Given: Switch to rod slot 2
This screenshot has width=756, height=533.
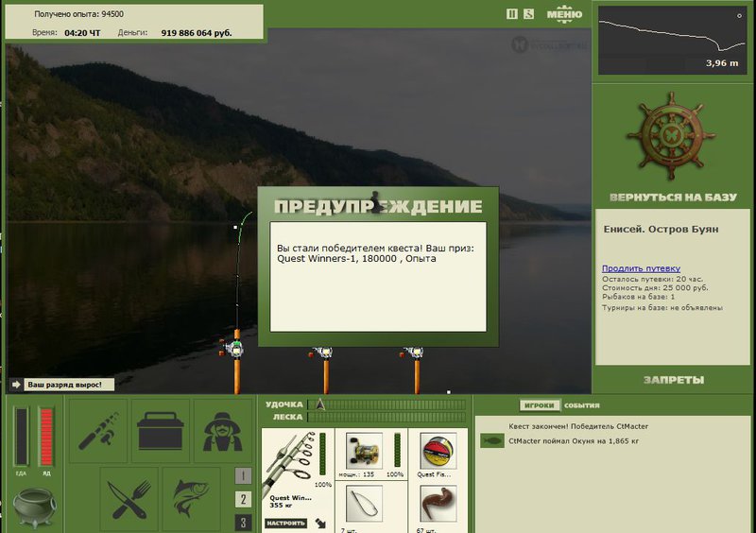Looking at the screenshot, I should (243, 499).
